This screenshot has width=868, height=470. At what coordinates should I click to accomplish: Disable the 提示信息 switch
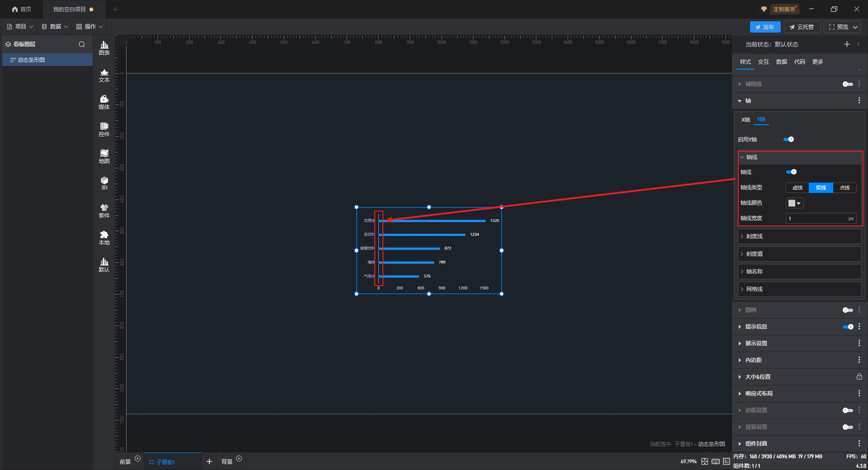coord(848,327)
